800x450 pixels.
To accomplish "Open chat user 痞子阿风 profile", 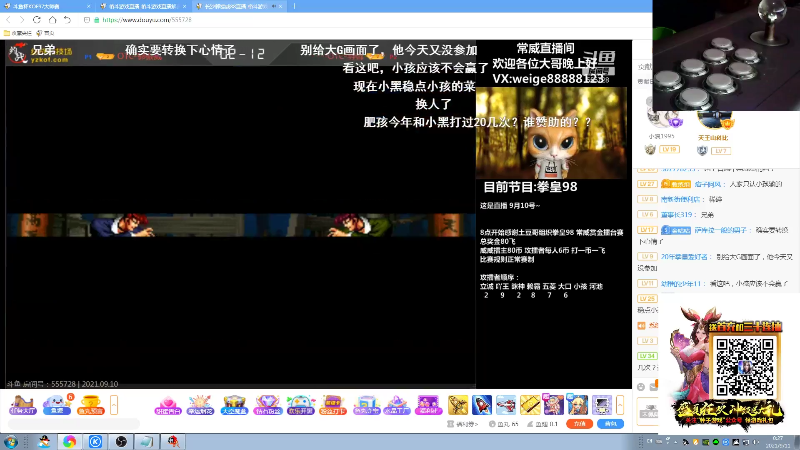I will coord(708,184).
